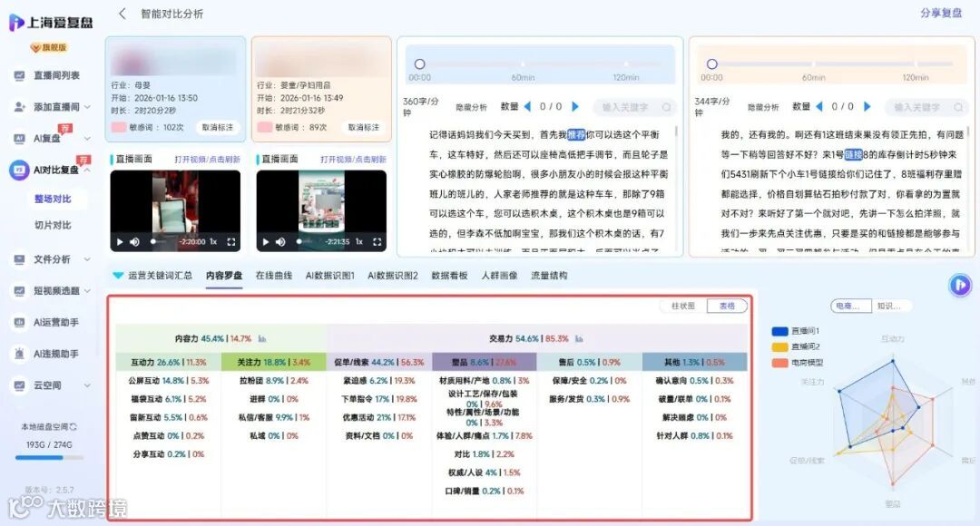980x526 pixels.
Task: Click the 短视频选题 sidebar icon
Action: (x=19, y=290)
